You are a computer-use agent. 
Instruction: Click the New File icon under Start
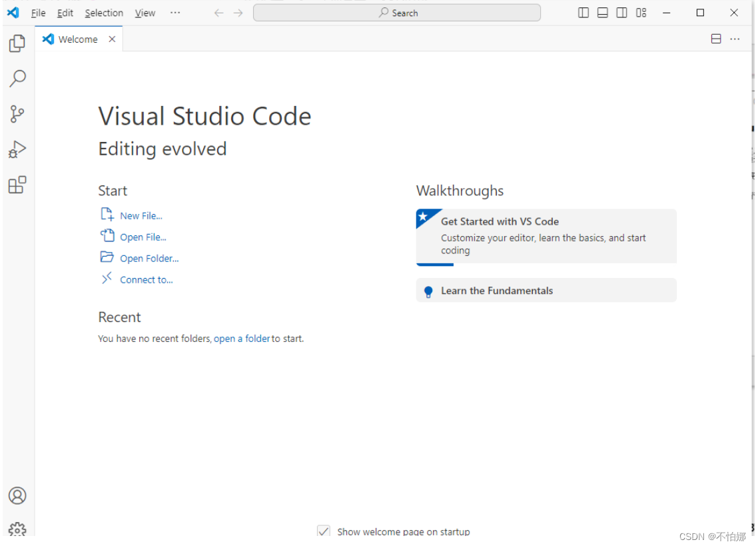pyautogui.click(x=107, y=214)
